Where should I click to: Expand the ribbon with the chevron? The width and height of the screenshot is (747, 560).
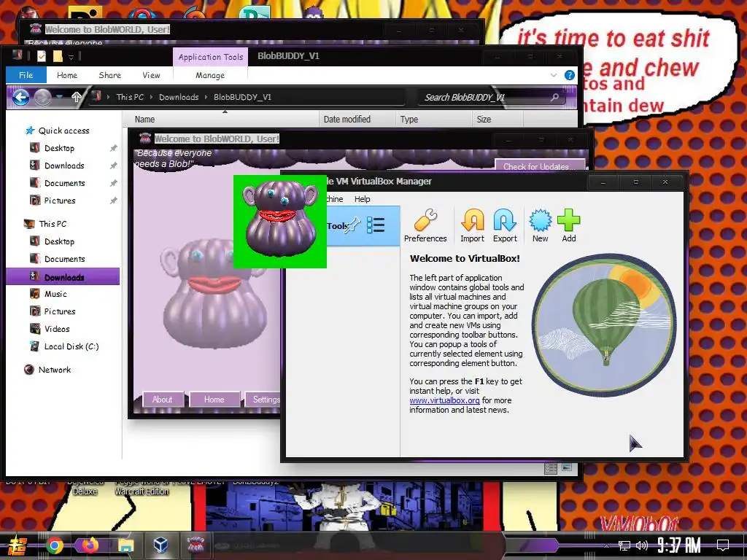(x=553, y=75)
